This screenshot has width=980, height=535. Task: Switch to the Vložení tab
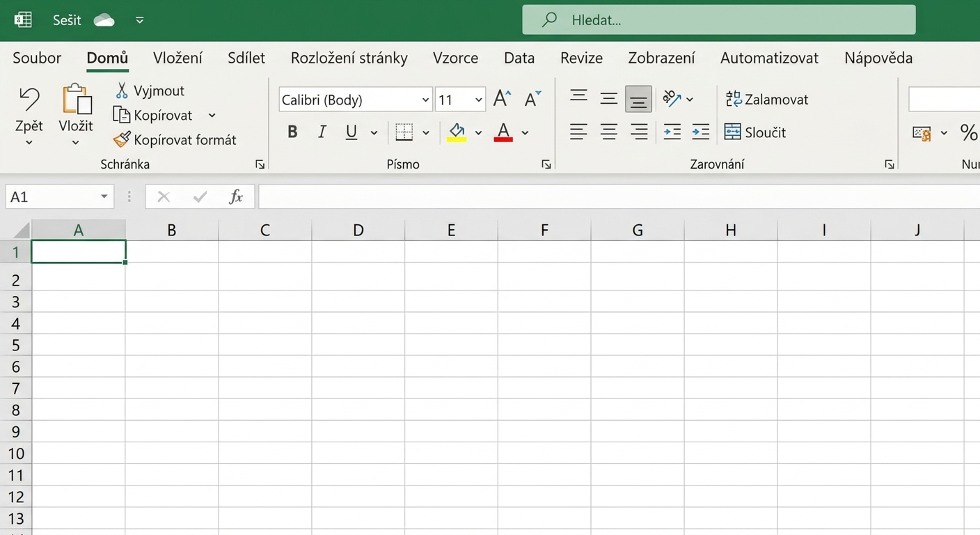pyautogui.click(x=178, y=58)
